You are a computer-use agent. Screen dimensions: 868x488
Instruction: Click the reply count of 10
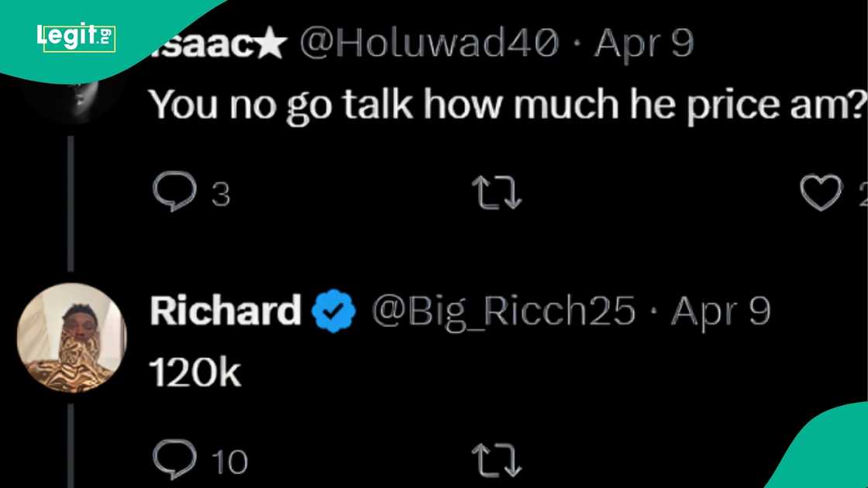pyautogui.click(x=230, y=462)
